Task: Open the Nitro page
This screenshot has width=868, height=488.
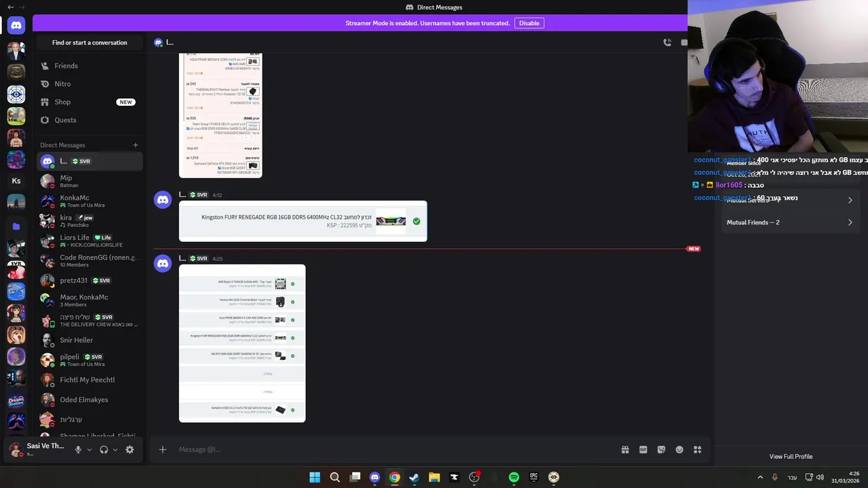Action: pyautogui.click(x=90, y=84)
